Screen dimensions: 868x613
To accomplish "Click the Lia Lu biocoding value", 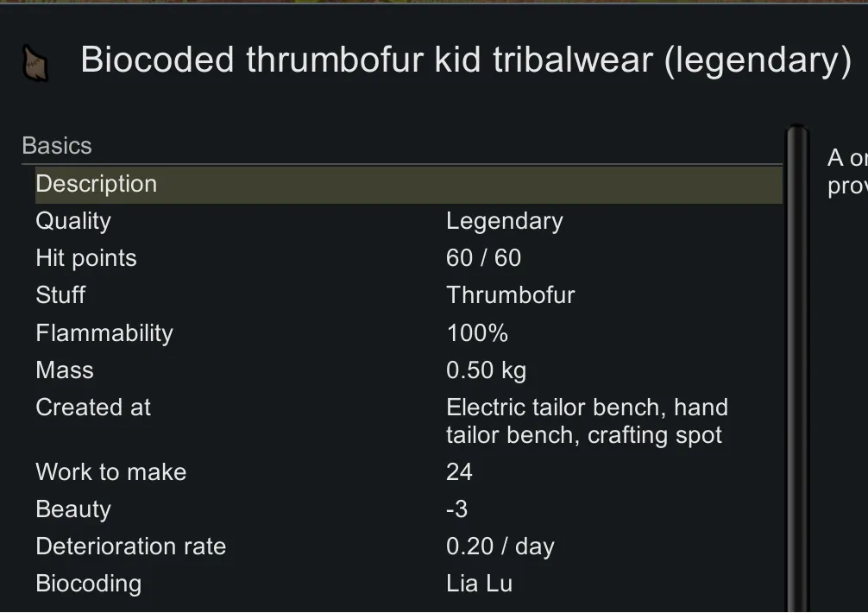I will pos(479,584).
